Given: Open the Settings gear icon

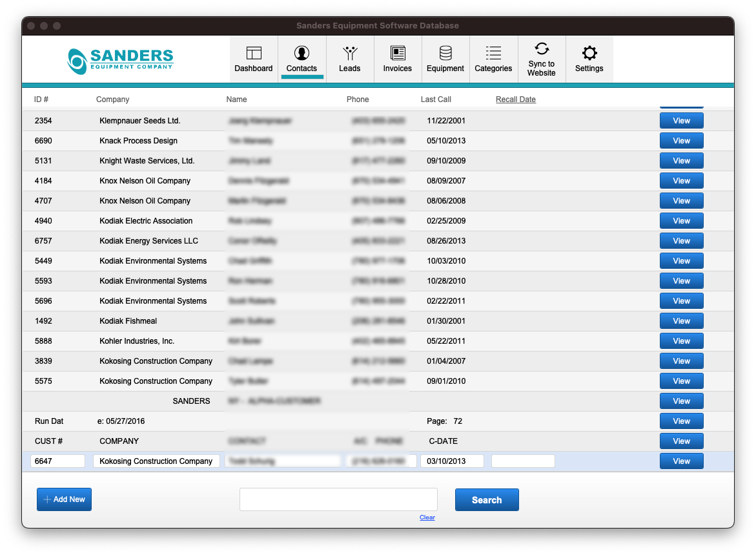Looking at the screenshot, I should pos(589,53).
